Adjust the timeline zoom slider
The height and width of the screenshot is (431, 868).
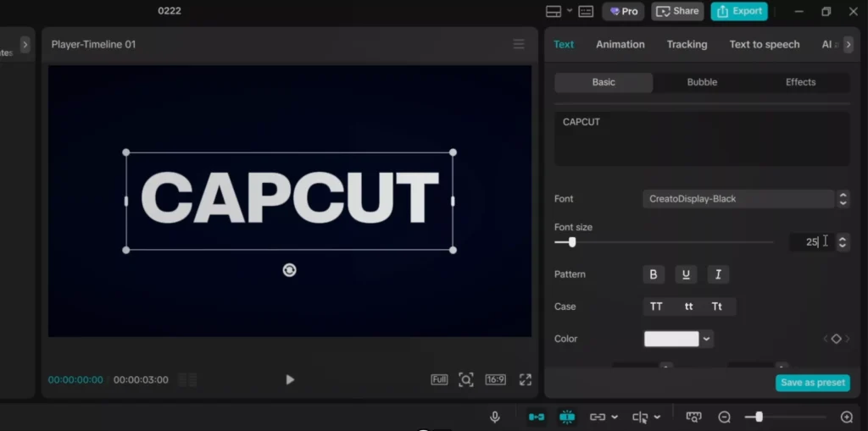point(759,417)
